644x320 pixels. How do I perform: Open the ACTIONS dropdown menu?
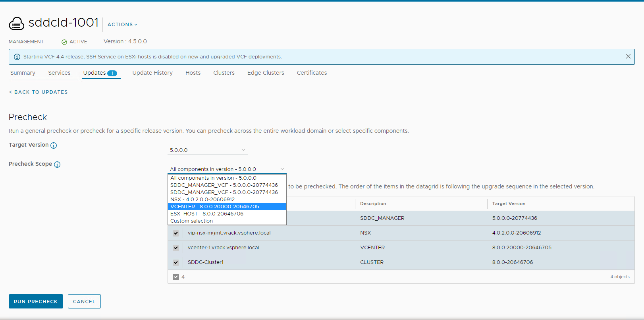(122, 24)
